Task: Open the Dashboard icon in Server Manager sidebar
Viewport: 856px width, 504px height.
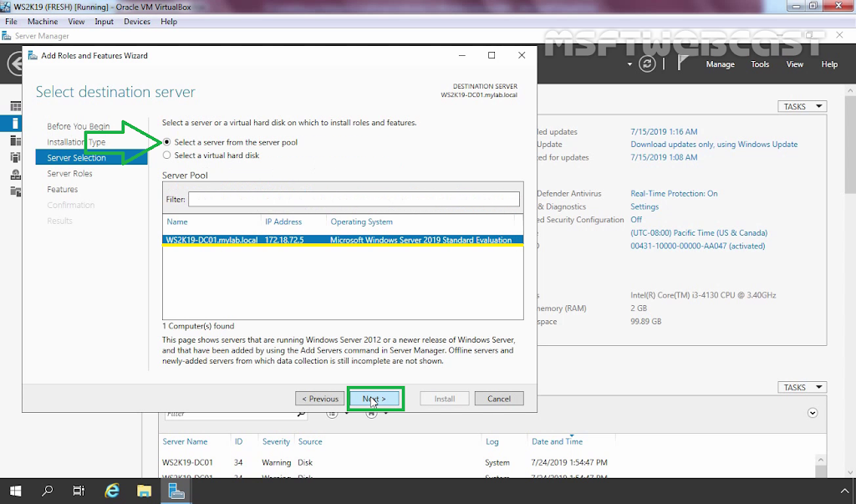Action: [x=15, y=106]
